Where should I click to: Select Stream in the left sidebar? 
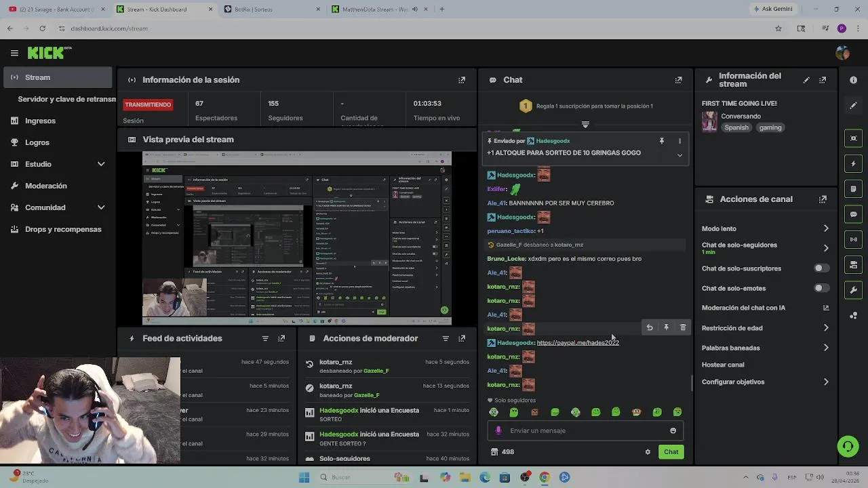tap(58, 77)
